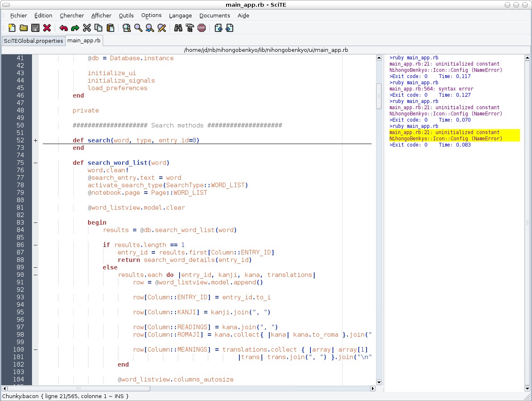Click the main_app.rb:564 syntax error line

pyautogui.click(x=431, y=89)
